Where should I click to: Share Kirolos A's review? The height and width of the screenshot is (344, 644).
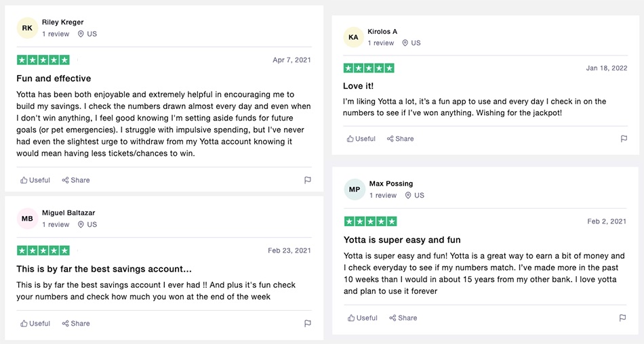(401, 139)
